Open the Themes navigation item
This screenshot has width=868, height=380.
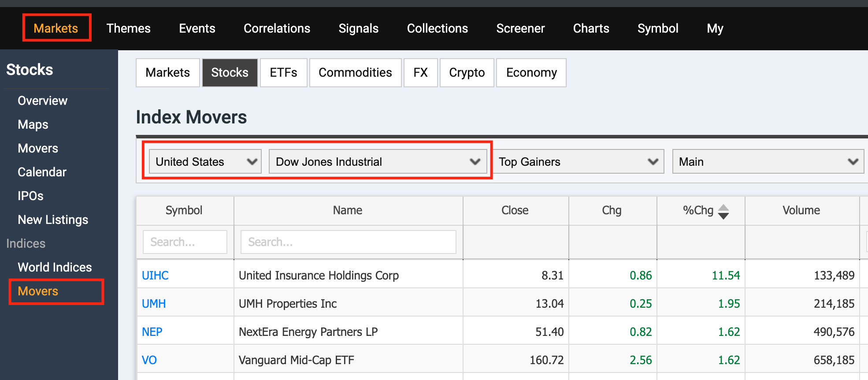coord(128,28)
